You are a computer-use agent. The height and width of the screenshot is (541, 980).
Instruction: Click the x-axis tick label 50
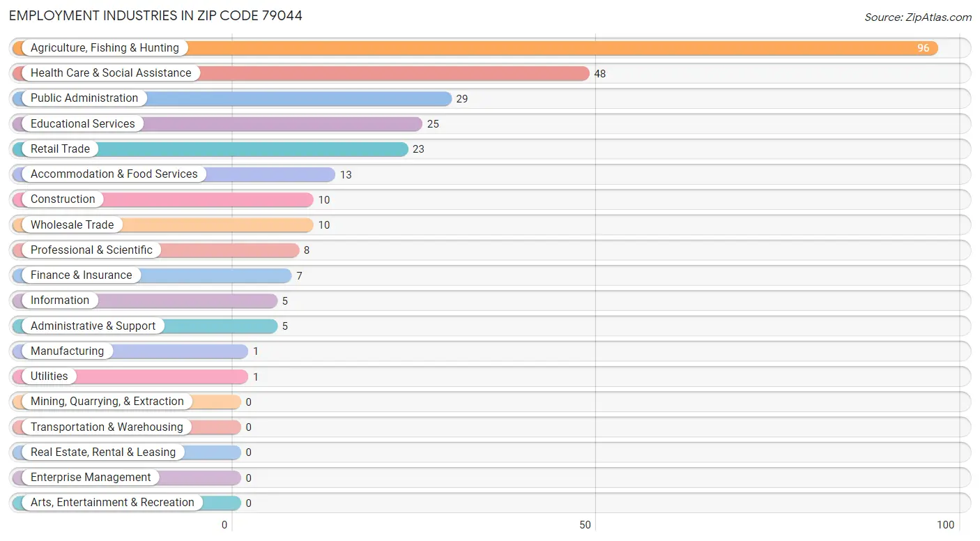point(585,525)
